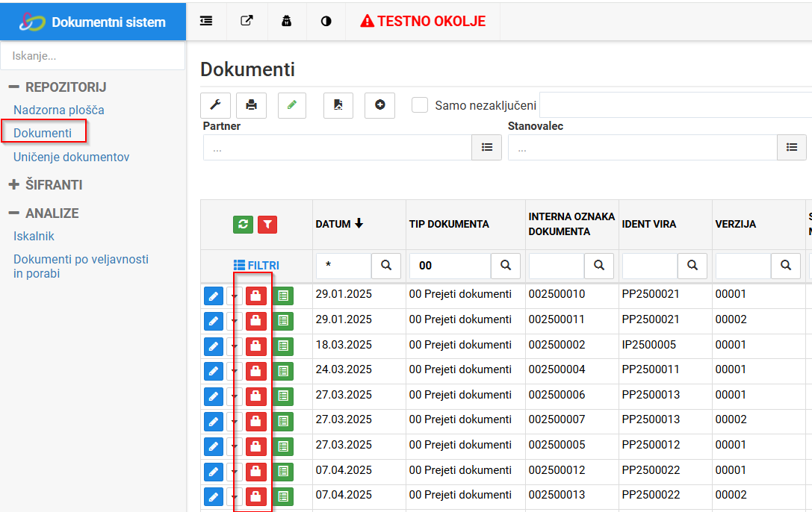Toggle the sidebar menu icon in top bar
The width and height of the screenshot is (812, 512).
pos(206,21)
